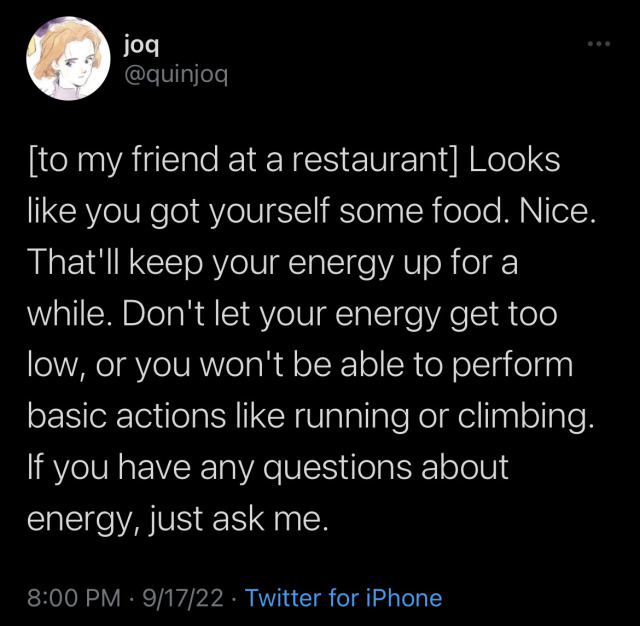Click the word 'That'll' in the tweet
Screen dimensions: 640x626
(x=68, y=264)
